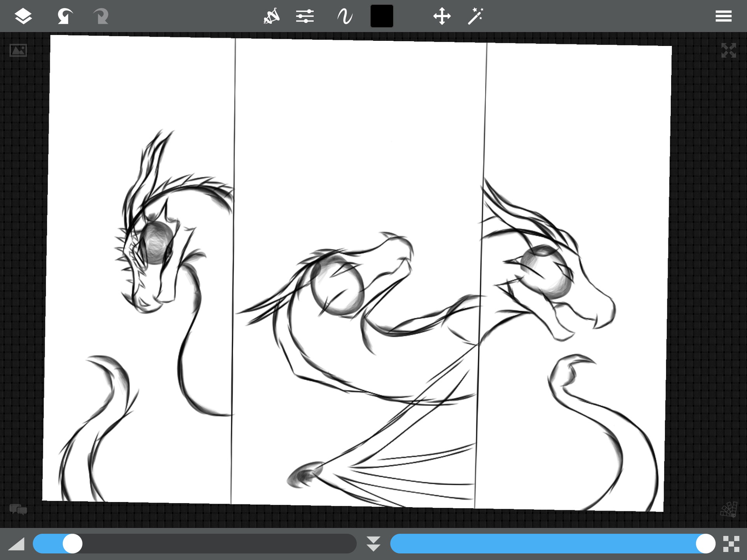Open the color palette fan icon
Image resolution: width=747 pixels, height=560 pixels.
point(729,509)
